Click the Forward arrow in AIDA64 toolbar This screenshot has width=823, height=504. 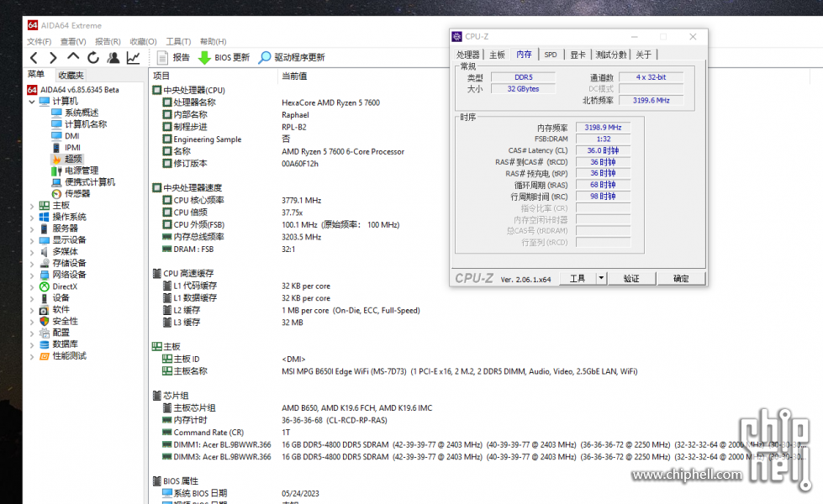[x=53, y=58]
